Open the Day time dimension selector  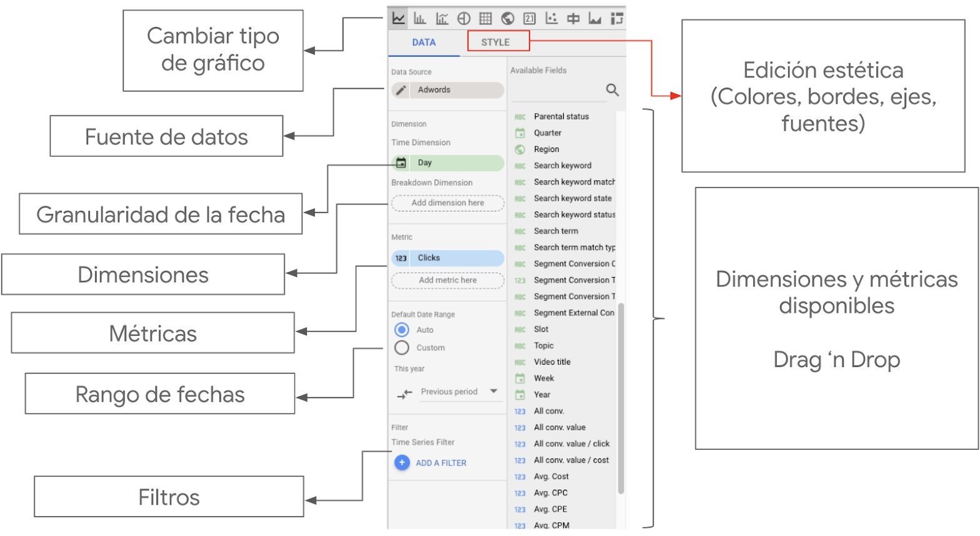[x=447, y=163]
